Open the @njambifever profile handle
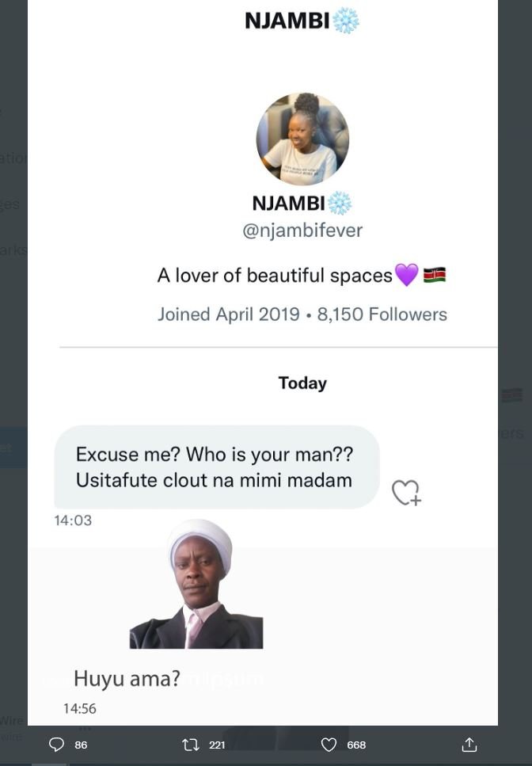 click(302, 230)
